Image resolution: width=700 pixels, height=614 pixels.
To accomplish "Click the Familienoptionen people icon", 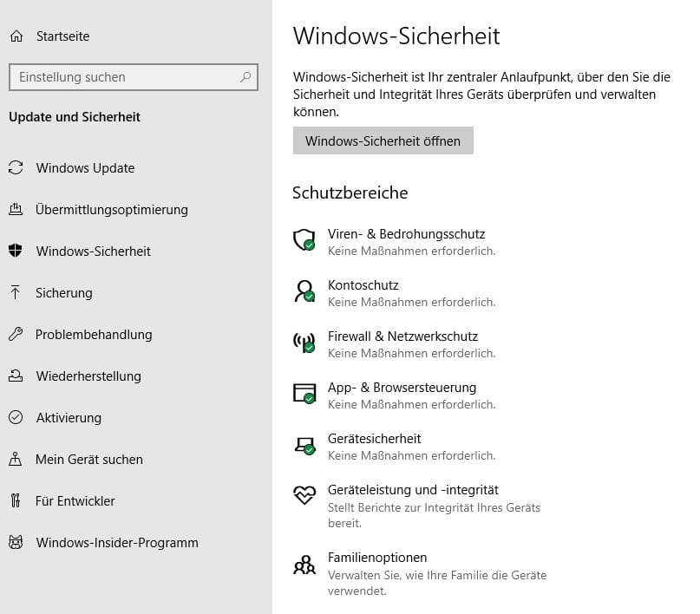I will click(304, 565).
